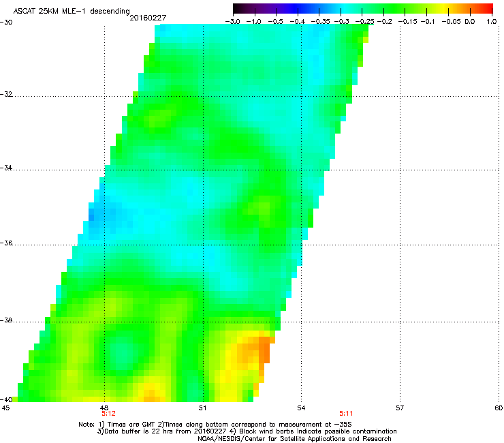
Task: Click the latitude label "-34" on the left axis
Action: (6, 168)
